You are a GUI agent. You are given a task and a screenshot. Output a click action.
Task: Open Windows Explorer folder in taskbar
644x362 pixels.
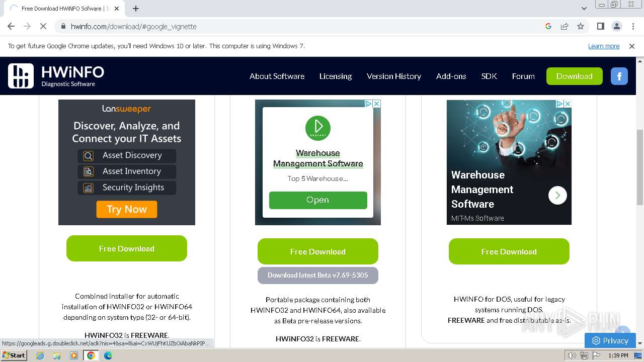[57, 355]
